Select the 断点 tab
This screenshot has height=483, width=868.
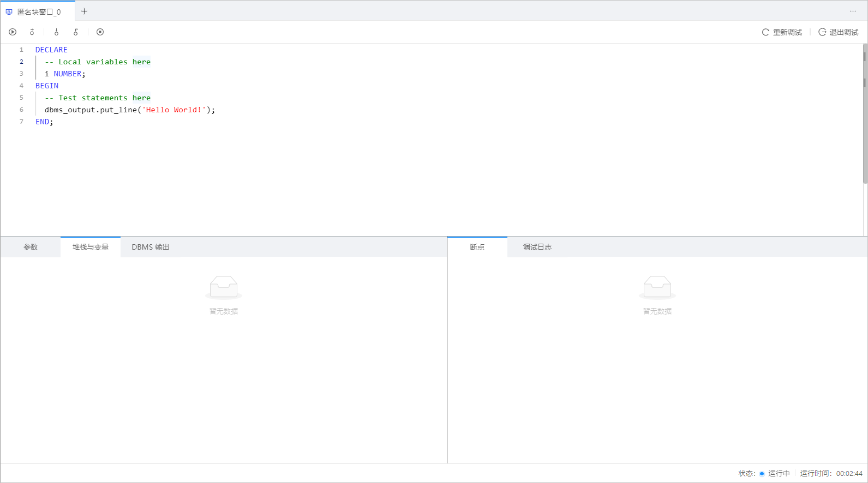tap(477, 247)
